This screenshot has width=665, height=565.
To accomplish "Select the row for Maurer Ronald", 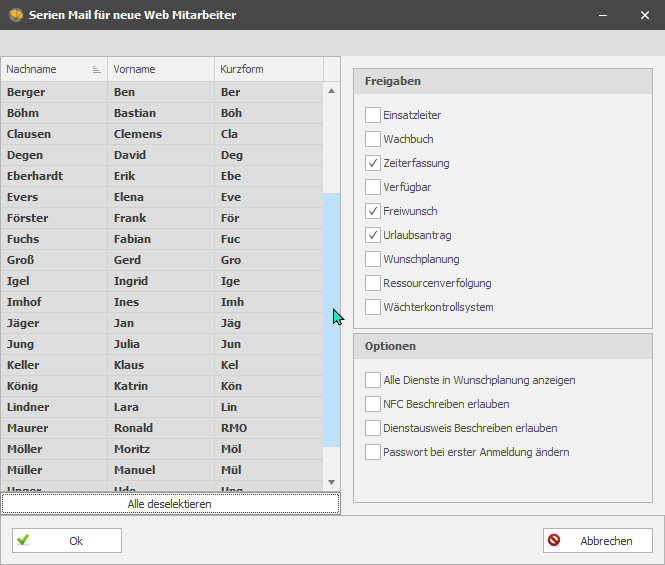I will (x=160, y=428).
